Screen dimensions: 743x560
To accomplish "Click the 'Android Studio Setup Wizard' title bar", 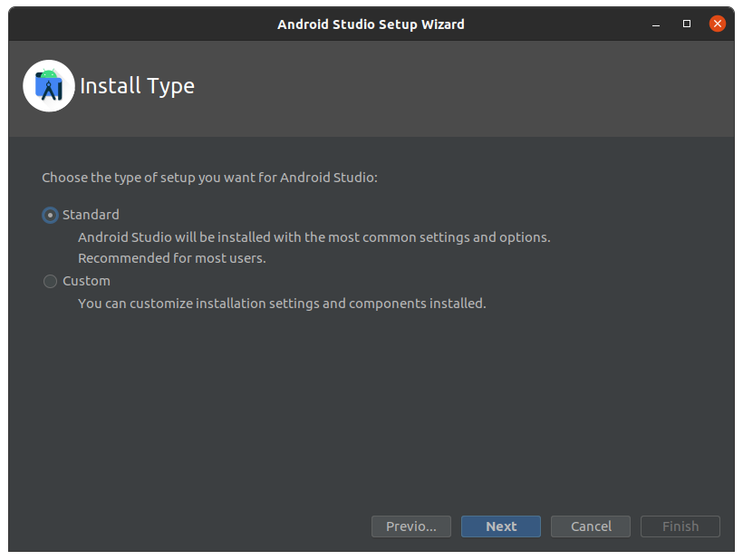I will (x=371, y=24).
